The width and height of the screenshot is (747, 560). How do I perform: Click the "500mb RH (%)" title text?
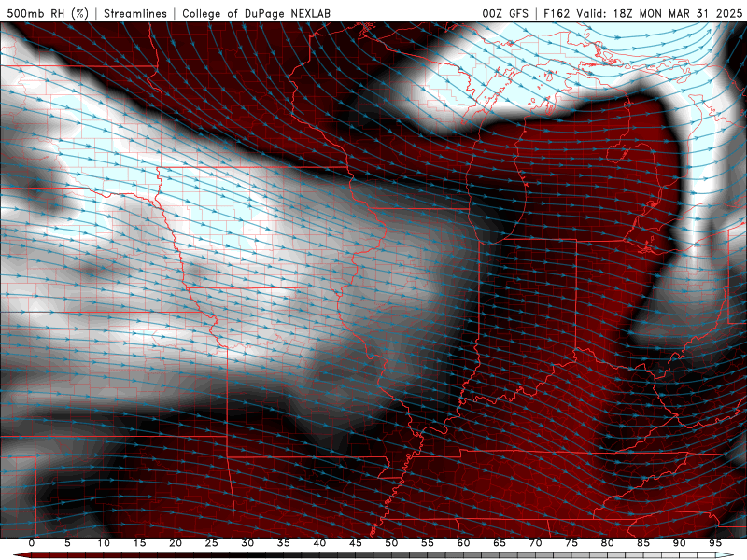point(49,13)
